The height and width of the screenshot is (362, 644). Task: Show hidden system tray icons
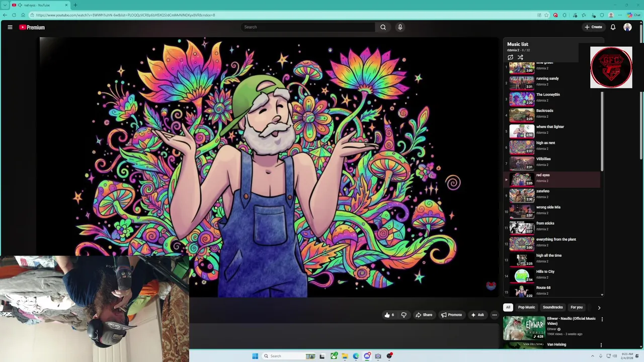[592, 356]
